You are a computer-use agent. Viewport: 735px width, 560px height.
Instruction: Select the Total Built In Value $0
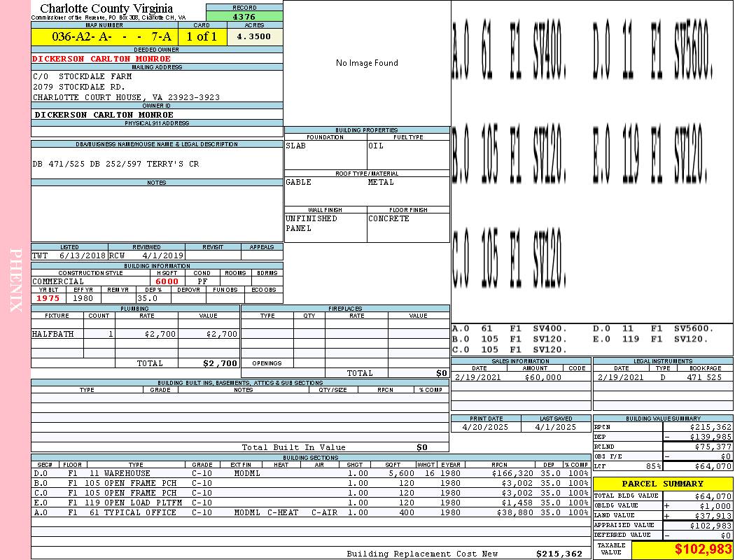point(422,447)
